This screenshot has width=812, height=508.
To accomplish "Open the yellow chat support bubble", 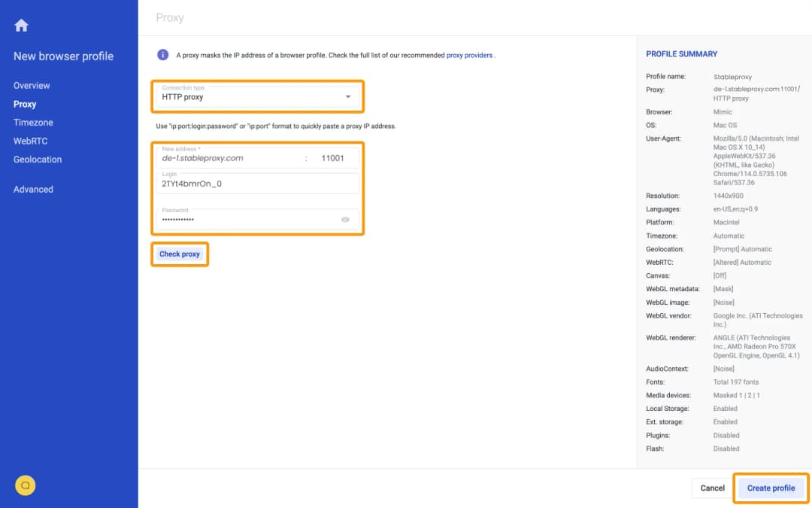I will (25, 485).
